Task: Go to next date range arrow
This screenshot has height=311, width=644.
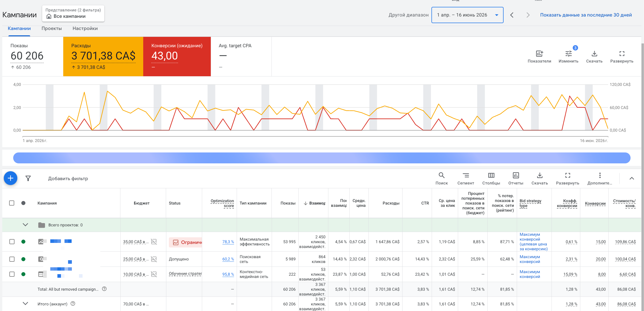Action: click(528, 15)
